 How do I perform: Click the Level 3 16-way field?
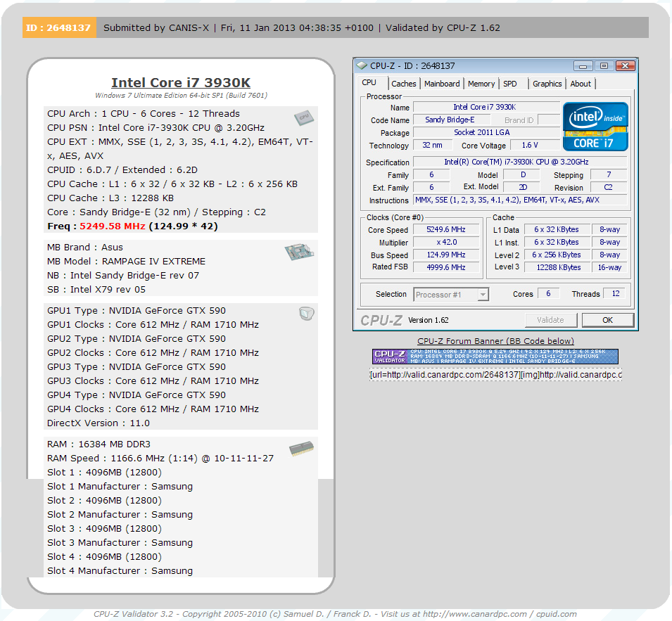coord(609,267)
